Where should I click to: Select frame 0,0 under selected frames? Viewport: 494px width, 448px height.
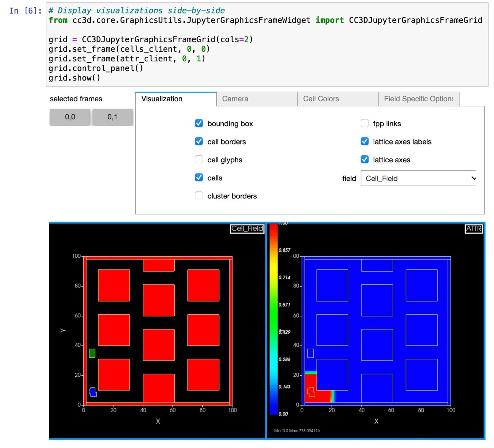click(x=69, y=117)
